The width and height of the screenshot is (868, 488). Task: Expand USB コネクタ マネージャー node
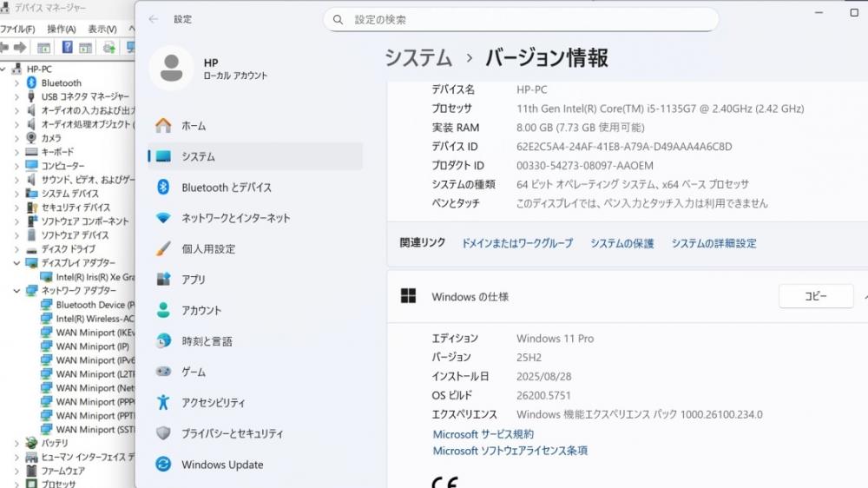(x=16, y=96)
